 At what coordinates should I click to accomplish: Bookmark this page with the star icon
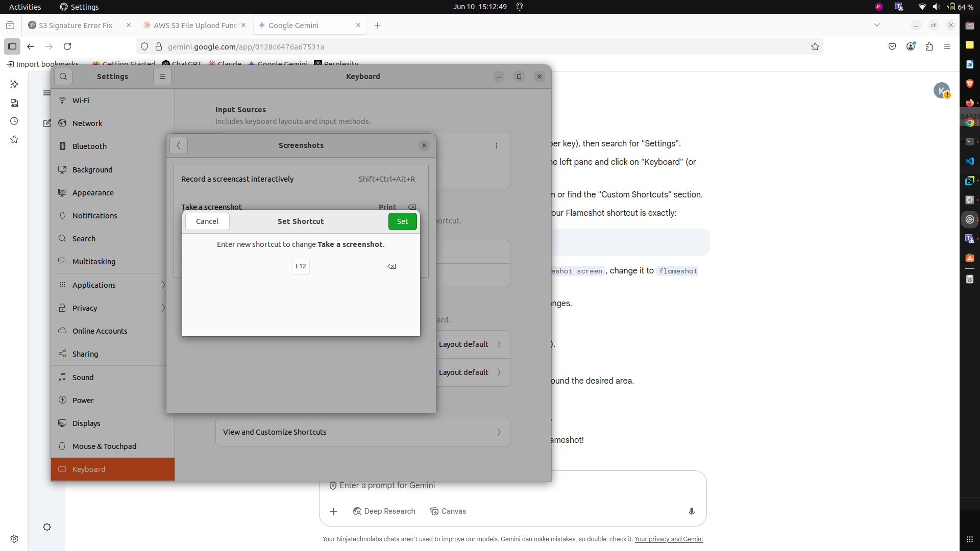[x=815, y=47]
